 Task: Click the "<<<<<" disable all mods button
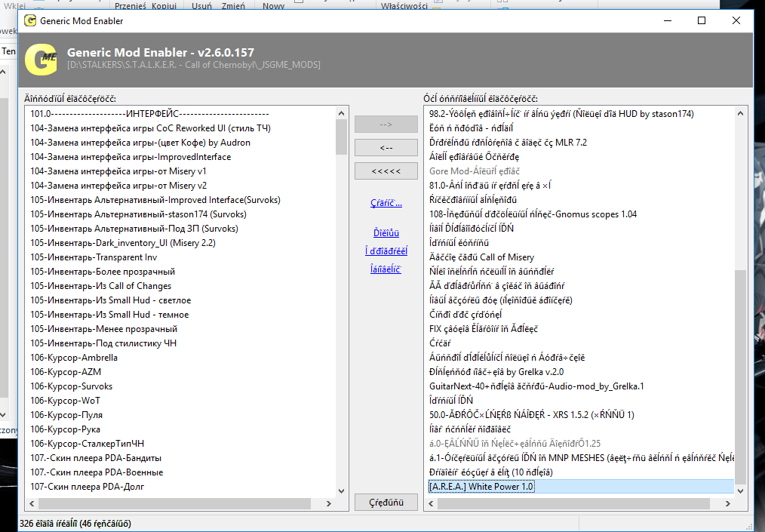[386, 171]
